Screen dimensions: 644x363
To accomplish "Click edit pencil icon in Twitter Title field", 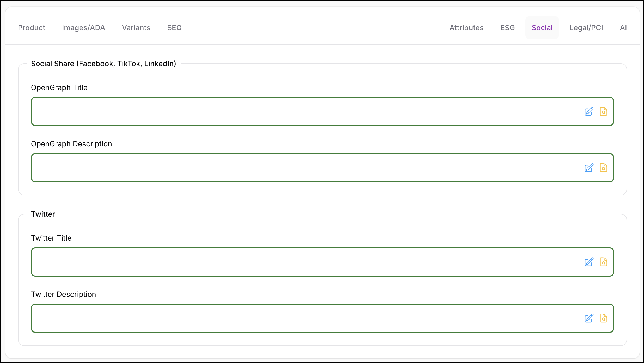I will 589,262.
